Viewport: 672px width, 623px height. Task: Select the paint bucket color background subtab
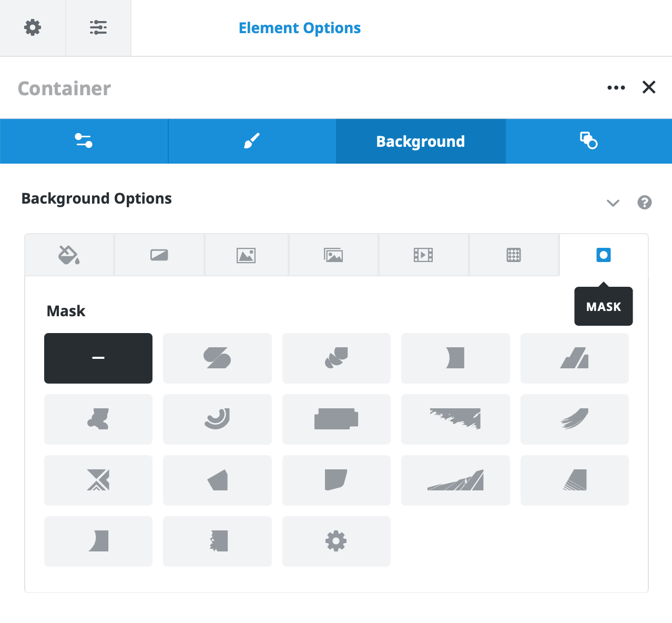click(x=69, y=255)
